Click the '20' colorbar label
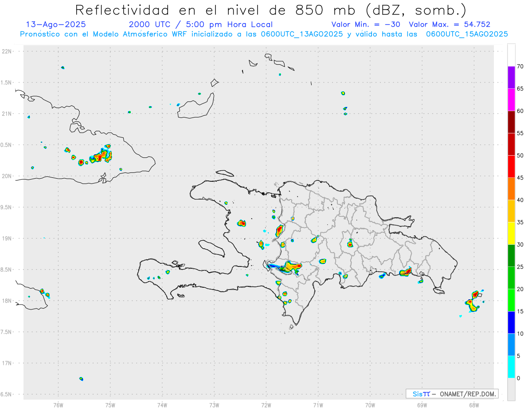Viewport: 532px width, 411px height. 520,289
